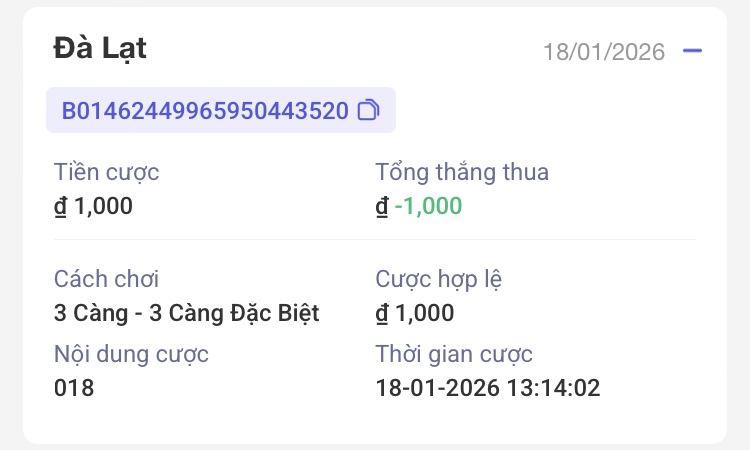Click the Tiền cược label
Screen dimensions: 750x450
tap(106, 172)
